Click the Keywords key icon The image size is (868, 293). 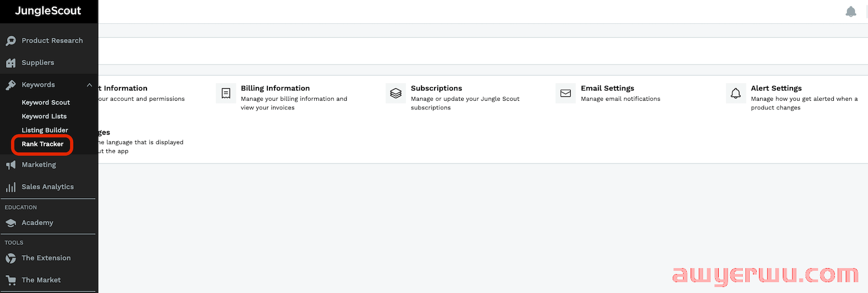pyautogui.click(x=11, y=85)
